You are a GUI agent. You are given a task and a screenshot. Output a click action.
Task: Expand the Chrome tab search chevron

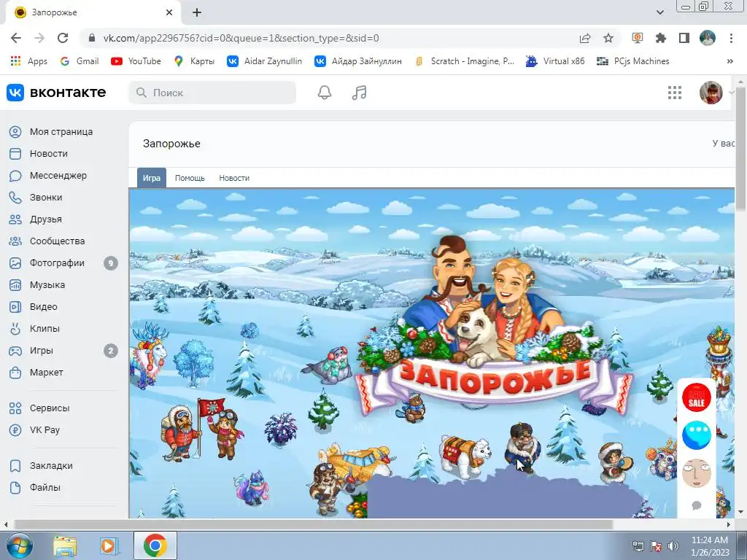pos(659,13)
